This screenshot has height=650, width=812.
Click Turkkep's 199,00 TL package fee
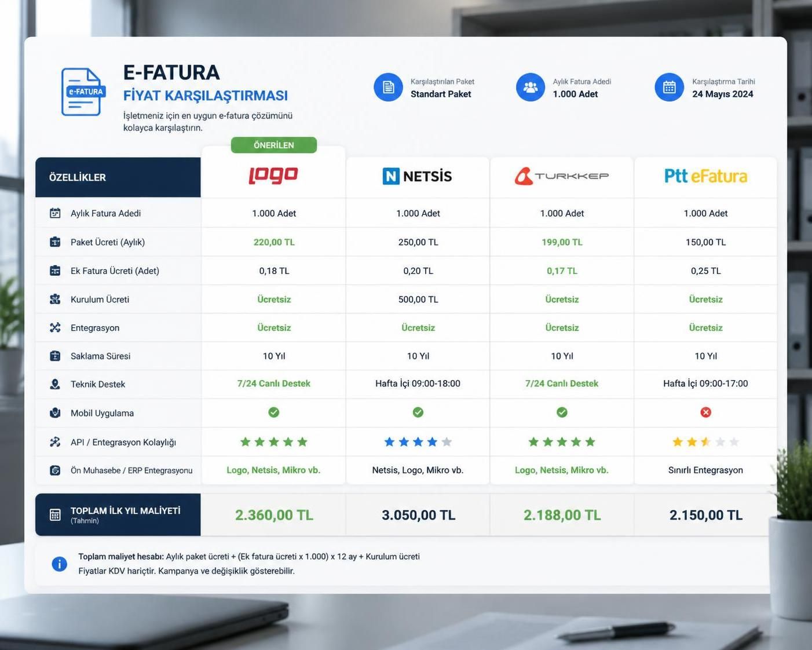tap(562, 242)
